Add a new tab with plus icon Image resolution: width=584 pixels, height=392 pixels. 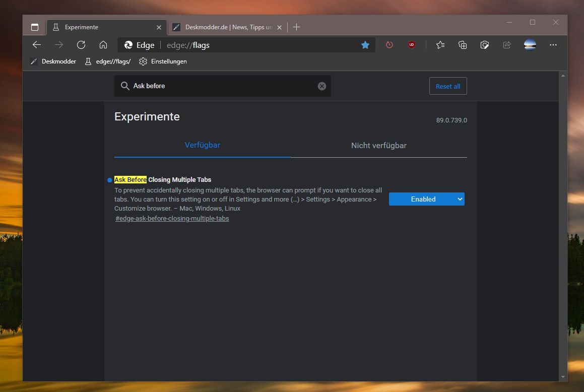point(296,27)
